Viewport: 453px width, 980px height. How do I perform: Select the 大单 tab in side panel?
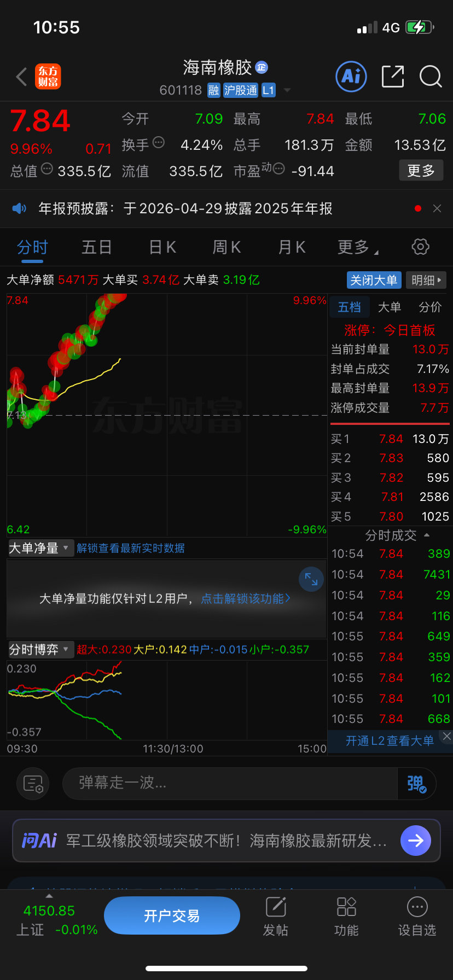390,307
